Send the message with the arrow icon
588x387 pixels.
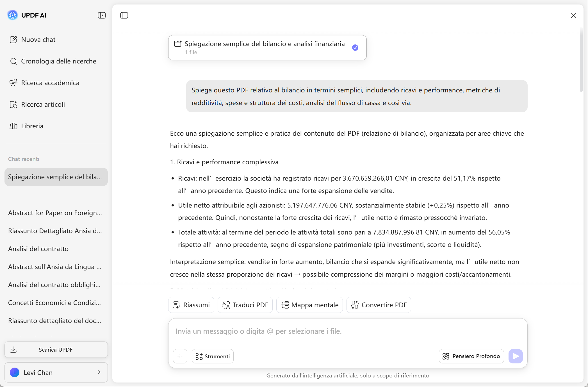click(516, 356)
